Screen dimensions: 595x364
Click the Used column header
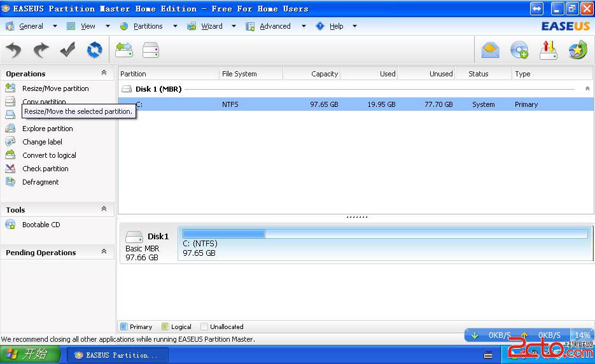[369, 74]
